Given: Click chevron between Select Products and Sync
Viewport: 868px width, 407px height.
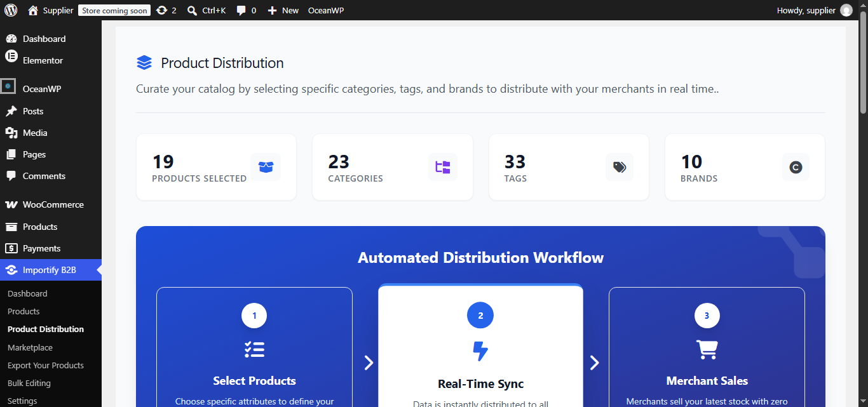Looking at the screenshot, I should [x=369, y=363].
